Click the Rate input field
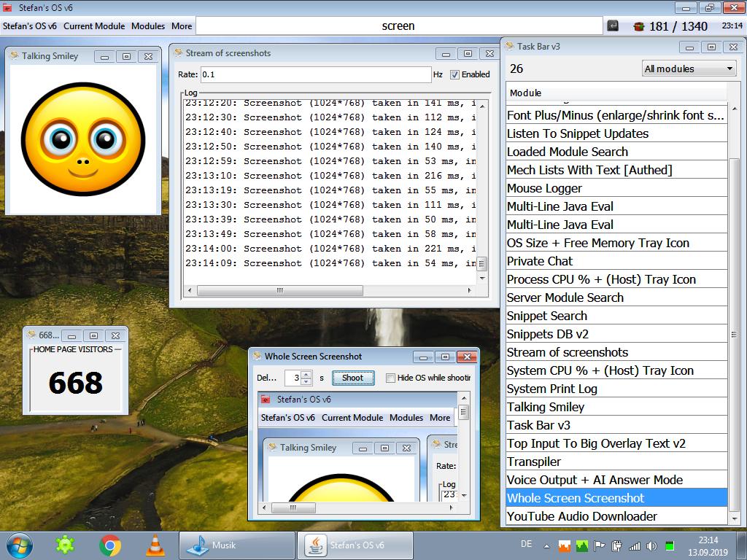The image size is (747, 560). coord(315,74)
